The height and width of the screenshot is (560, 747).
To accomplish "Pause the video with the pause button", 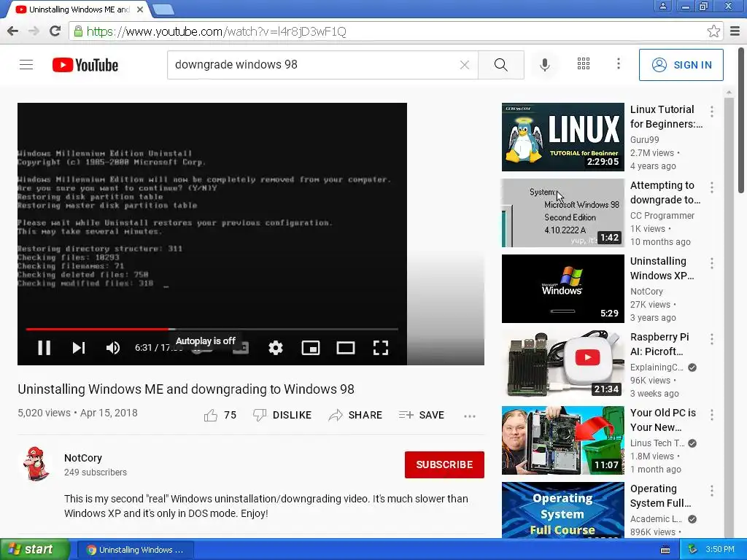I will pyautogui.click(x=44, y=348).
